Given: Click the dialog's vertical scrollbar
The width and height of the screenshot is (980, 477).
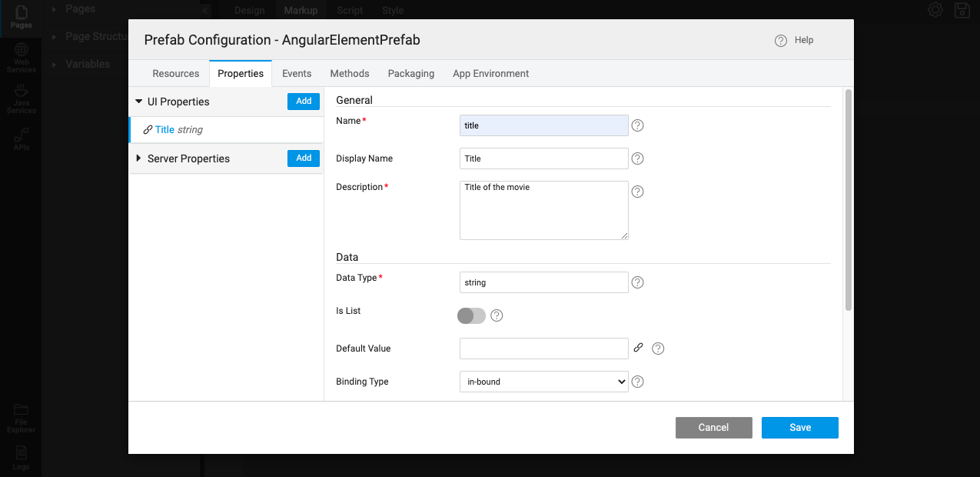Looking at the screenshot, I should click(849, 200).
